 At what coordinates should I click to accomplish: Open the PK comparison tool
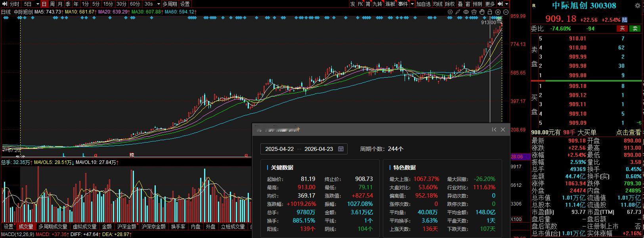point(360,4)
